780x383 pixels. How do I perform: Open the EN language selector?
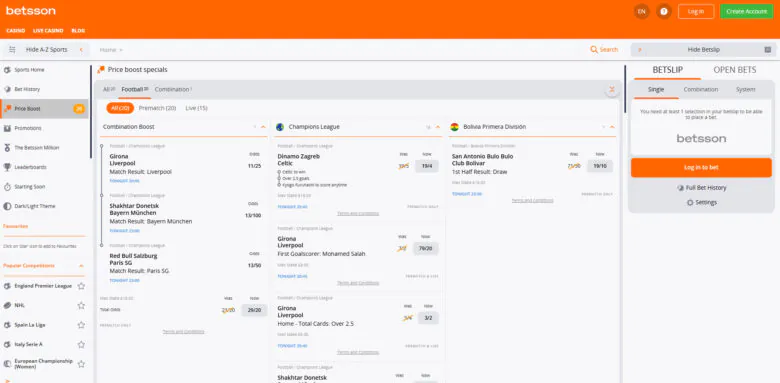pos(642,11)
